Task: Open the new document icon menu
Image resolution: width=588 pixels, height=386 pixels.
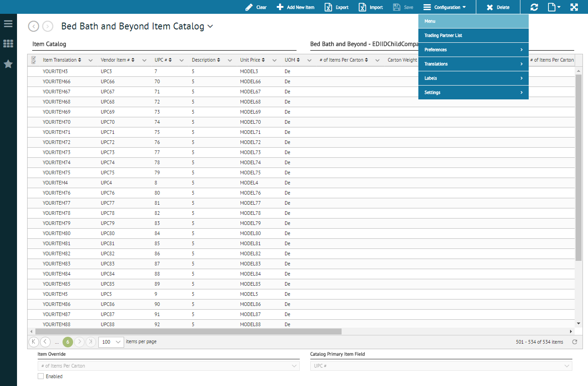Action: click(554, 7)
